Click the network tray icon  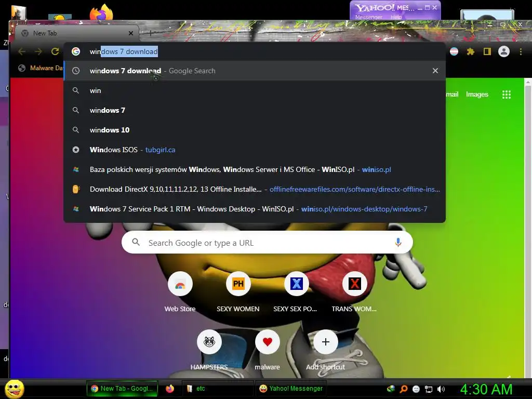coord(429,389)
